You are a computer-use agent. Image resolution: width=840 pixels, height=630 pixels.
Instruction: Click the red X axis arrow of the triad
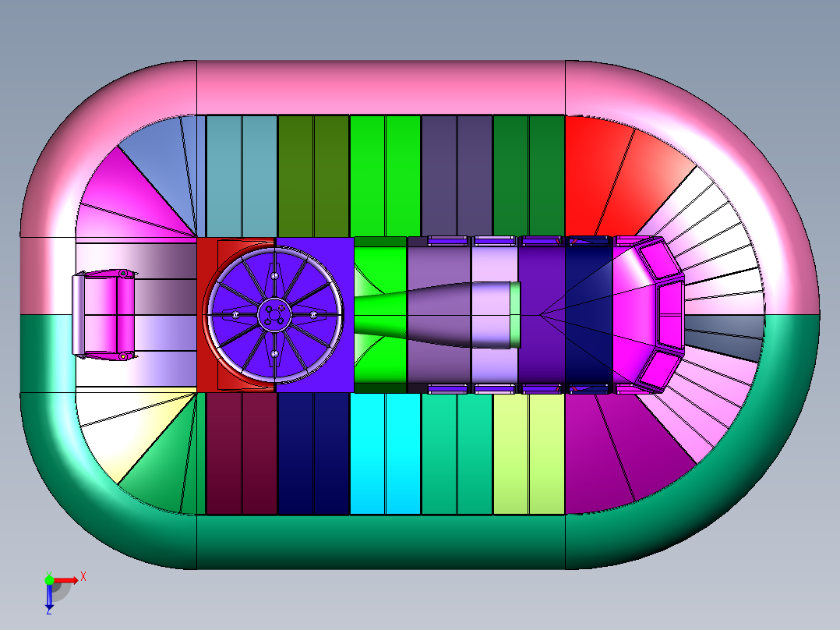click(x=66, y=580)
